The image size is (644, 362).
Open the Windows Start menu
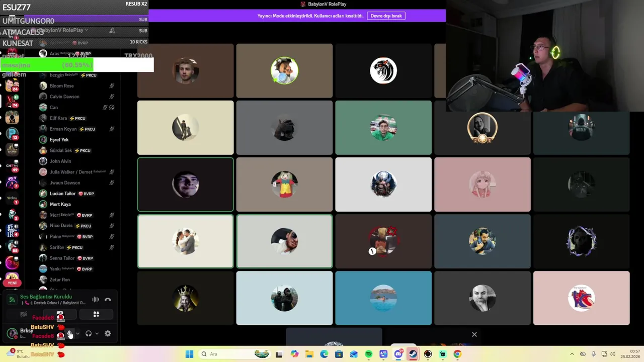tap(189, 354)
